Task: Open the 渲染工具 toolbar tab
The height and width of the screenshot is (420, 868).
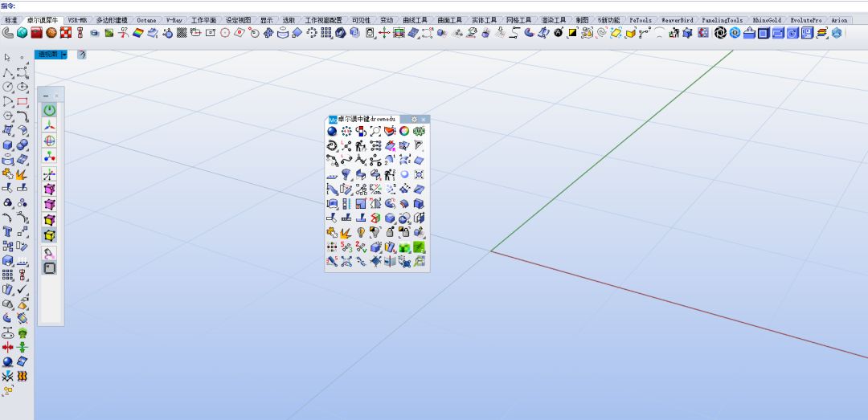Action: point(554,20)
